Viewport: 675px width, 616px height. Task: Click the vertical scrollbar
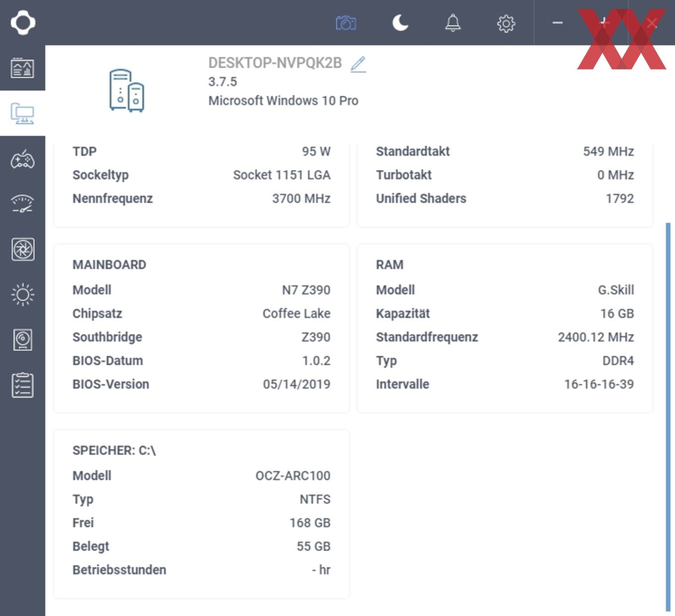point(668,417)
